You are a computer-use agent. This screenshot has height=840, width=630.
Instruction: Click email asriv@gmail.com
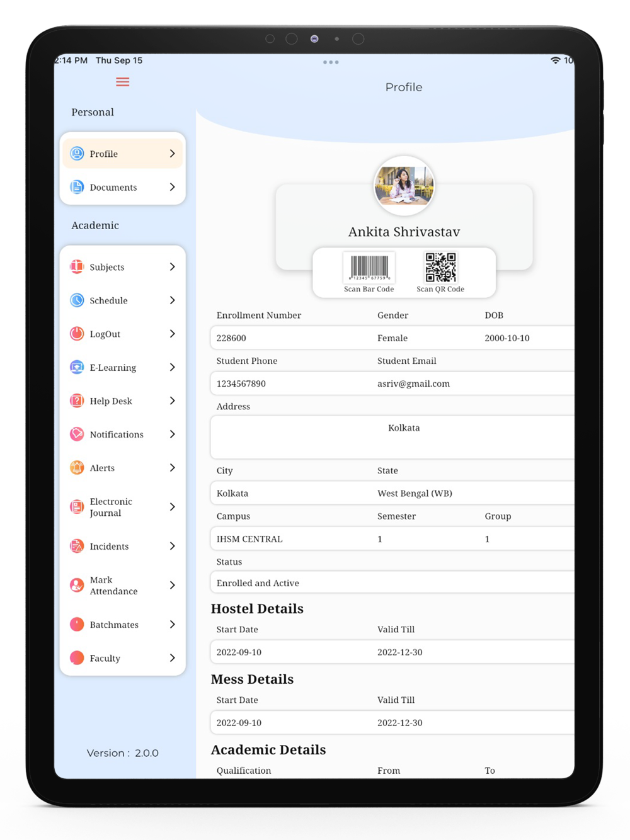click(414, 383)
